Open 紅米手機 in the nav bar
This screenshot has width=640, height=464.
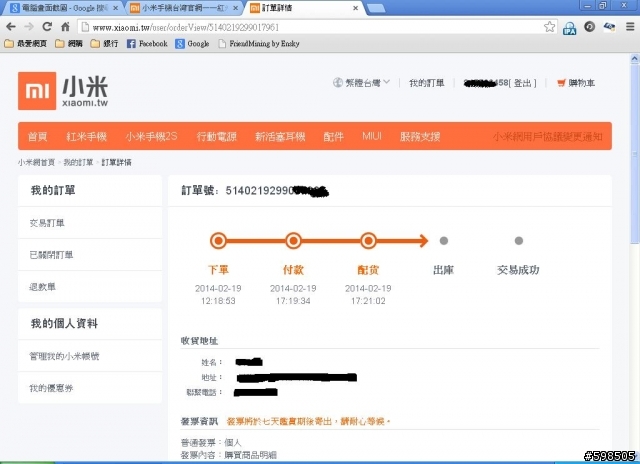[87, 136]
